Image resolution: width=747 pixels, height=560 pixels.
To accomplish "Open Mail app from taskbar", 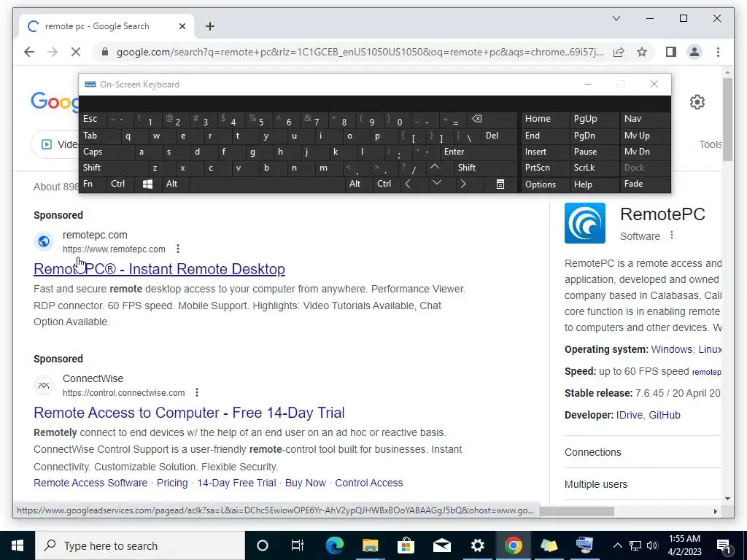I will [441, 545].
